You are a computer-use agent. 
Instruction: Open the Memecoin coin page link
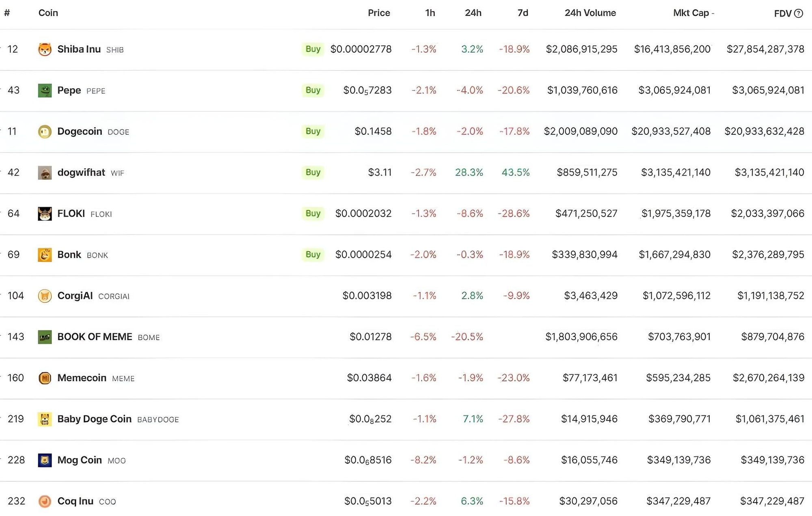pos(82,378)
